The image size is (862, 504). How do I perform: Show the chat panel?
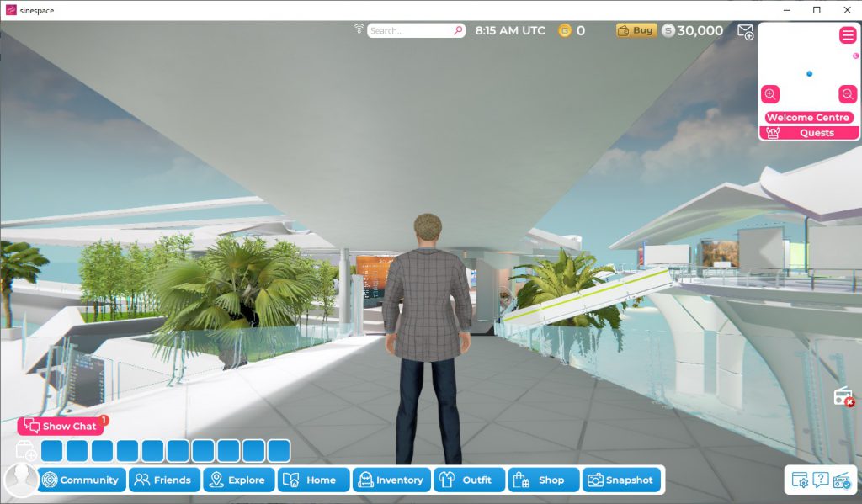(61, 426)
